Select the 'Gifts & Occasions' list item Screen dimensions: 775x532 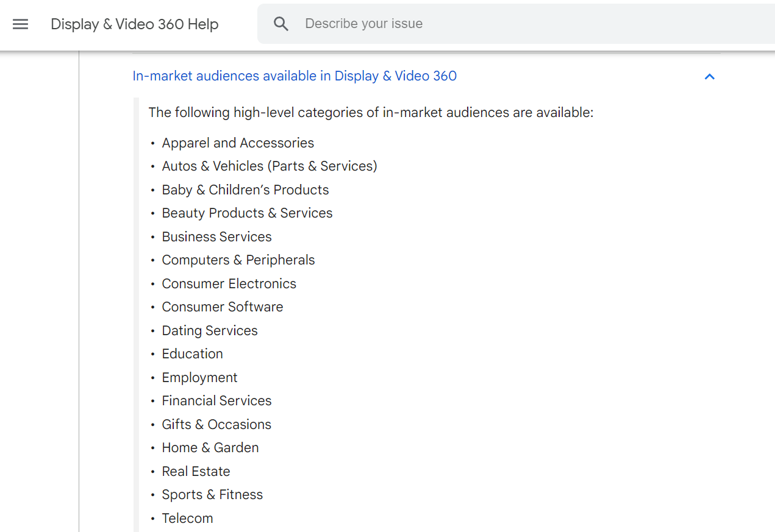coord(216,425)
